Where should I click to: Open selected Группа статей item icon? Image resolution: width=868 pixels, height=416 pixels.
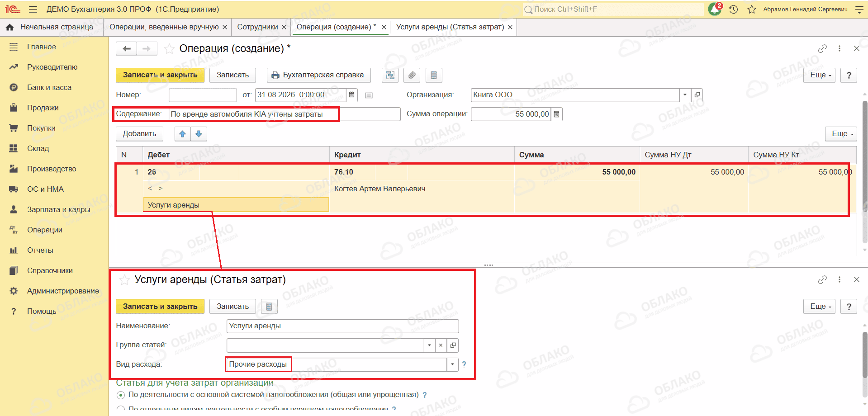(x=452, y=345)
